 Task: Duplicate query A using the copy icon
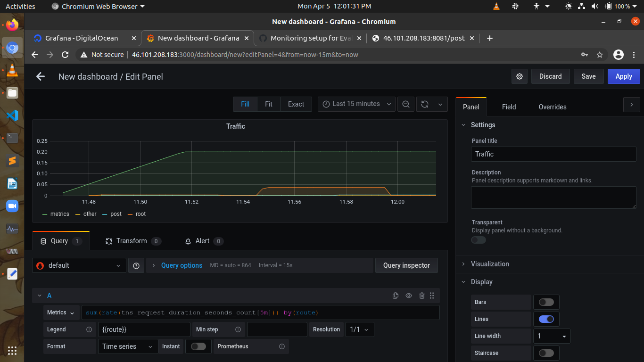tap(396, 296)
